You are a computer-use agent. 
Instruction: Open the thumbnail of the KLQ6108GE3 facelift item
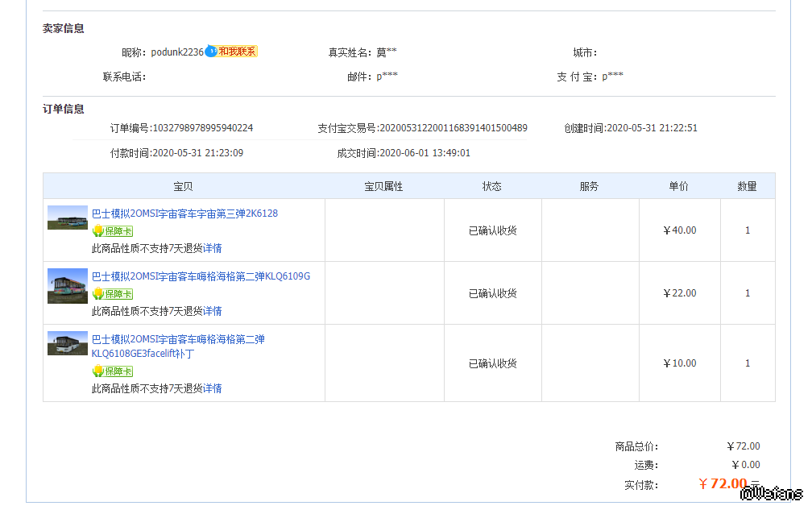68,343
